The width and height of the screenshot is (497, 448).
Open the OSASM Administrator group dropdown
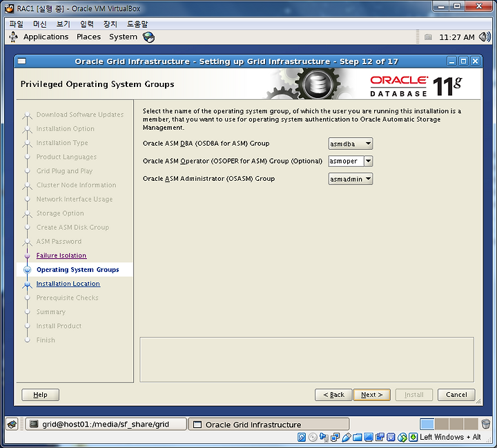click(351, 179)
